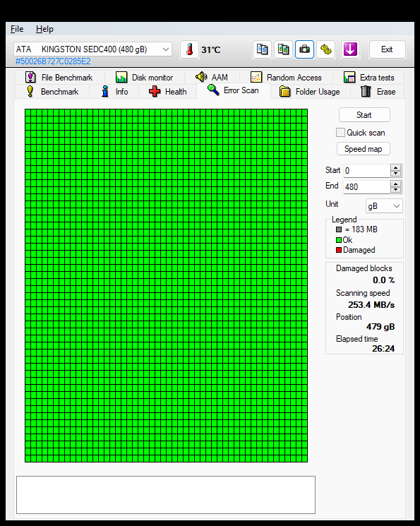Click the empty log box below the grid

166,495
